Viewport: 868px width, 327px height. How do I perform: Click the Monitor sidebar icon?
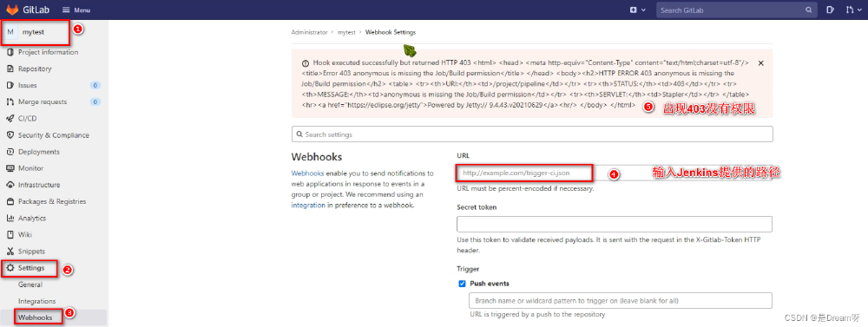click(10, 168)
